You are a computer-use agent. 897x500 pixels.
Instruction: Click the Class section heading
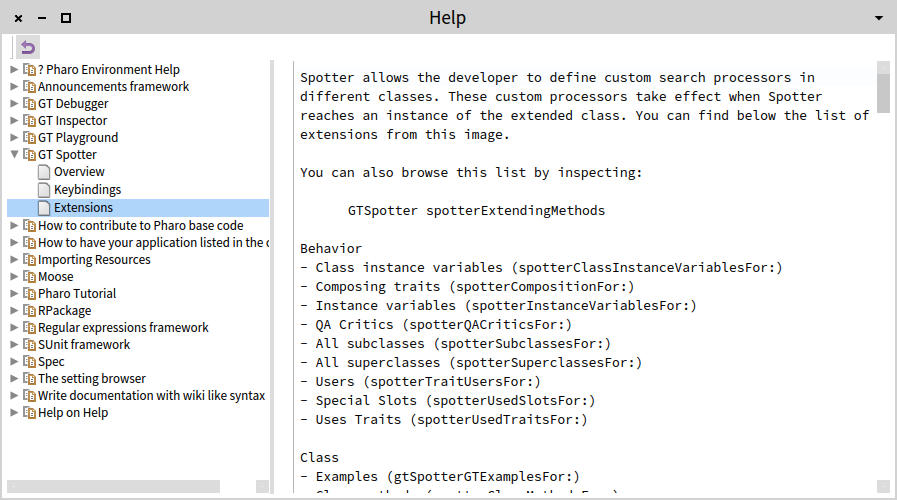point(319,458)
